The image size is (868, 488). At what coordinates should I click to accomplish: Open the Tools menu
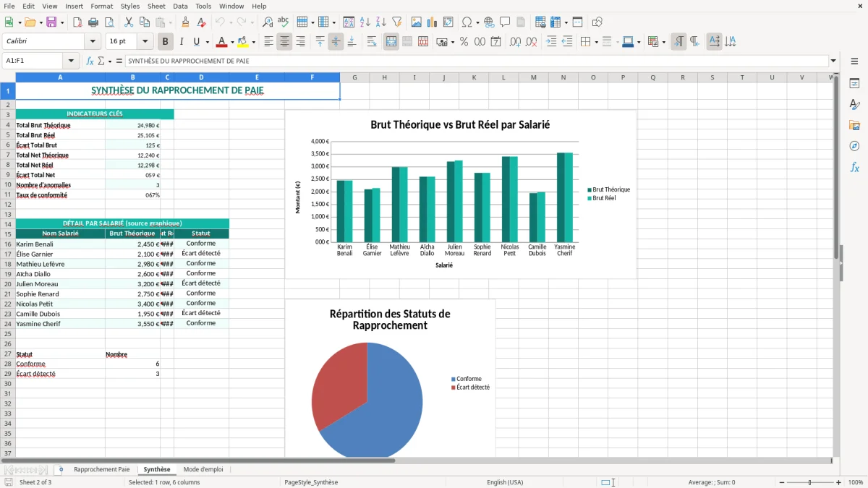203,6
